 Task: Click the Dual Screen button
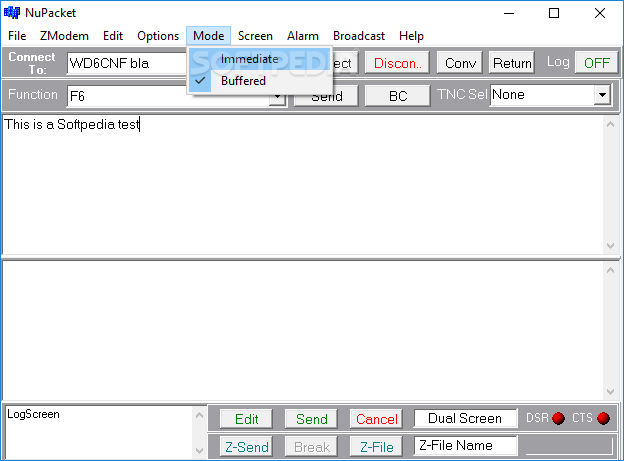(465, 418)
